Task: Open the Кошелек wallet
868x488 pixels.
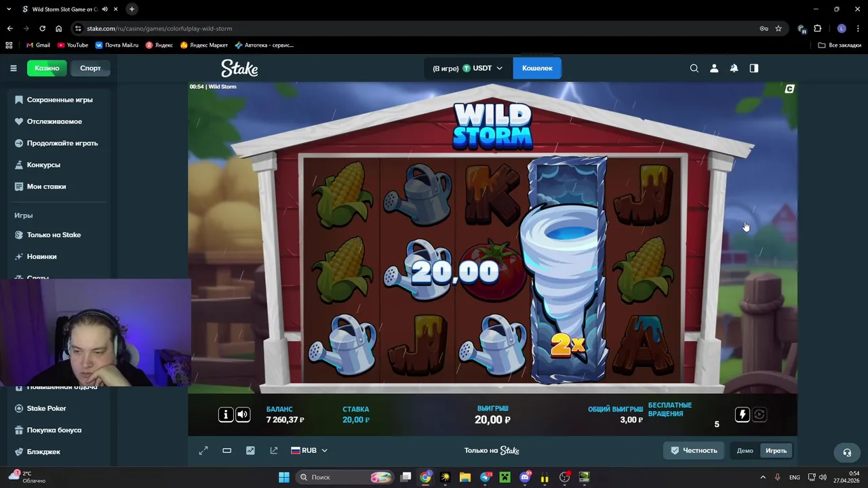Action: point(537,68)
